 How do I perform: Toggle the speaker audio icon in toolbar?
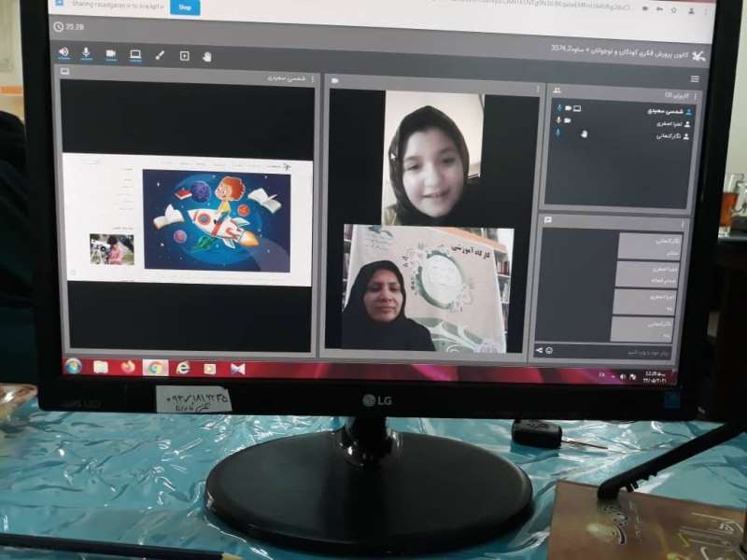[x=63, y=53]
